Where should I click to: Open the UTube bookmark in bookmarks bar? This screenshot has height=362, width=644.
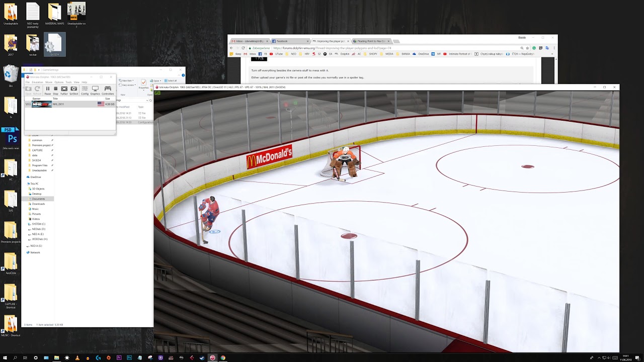(x=276, y=54)
